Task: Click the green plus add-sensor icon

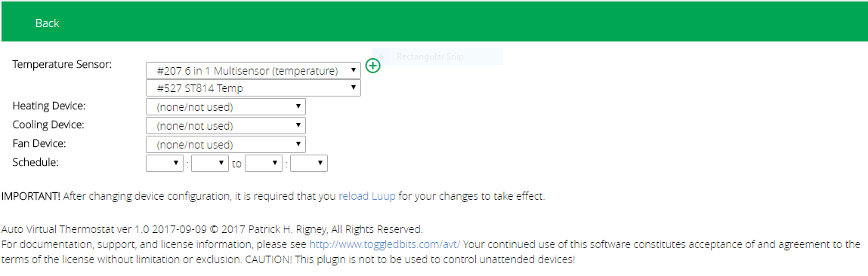Action: [374, 66]
